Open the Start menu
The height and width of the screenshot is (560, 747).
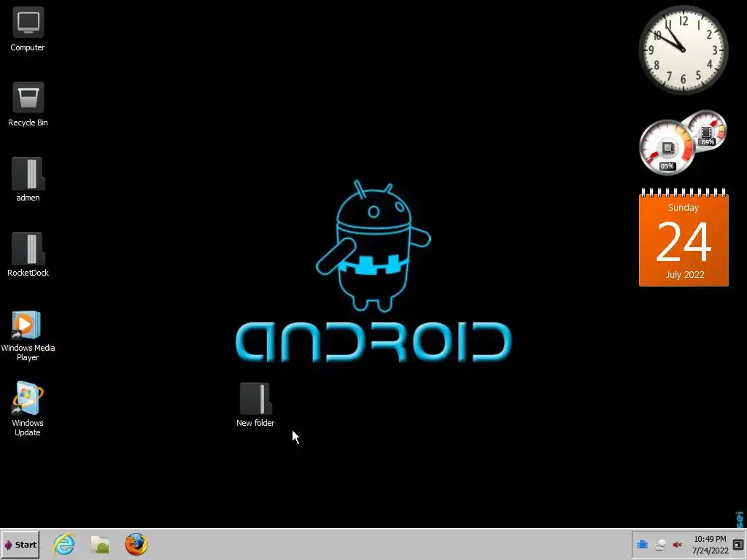click(20, 544)
